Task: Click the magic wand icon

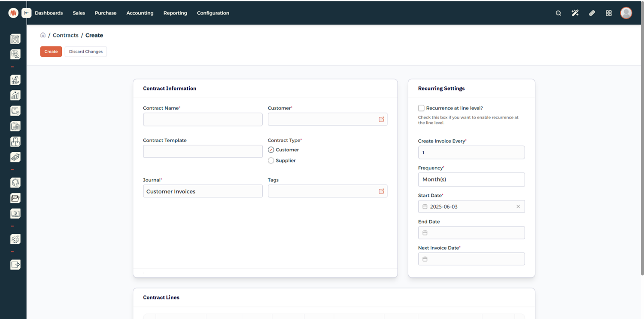Action: click(575, 13)
